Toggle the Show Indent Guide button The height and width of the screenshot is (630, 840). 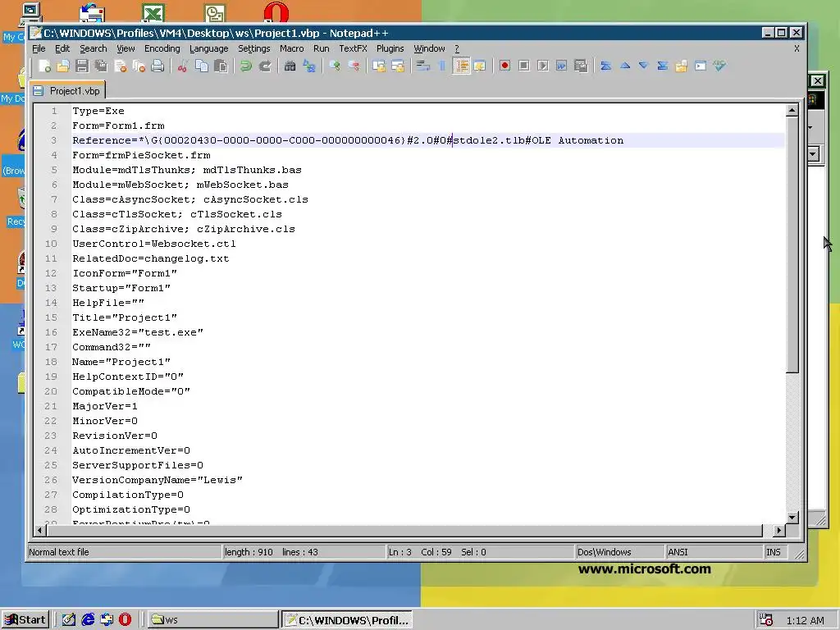click(461, 66)
